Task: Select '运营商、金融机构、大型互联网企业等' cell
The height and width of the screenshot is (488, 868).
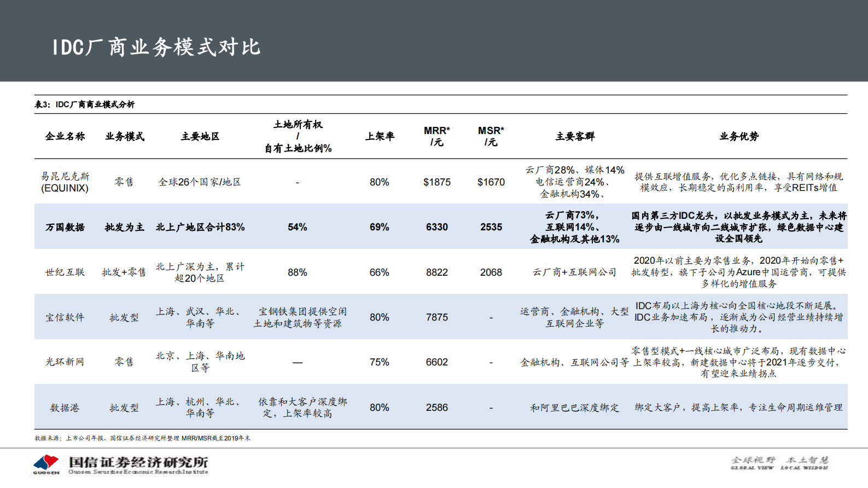Action: click(575, 317)
